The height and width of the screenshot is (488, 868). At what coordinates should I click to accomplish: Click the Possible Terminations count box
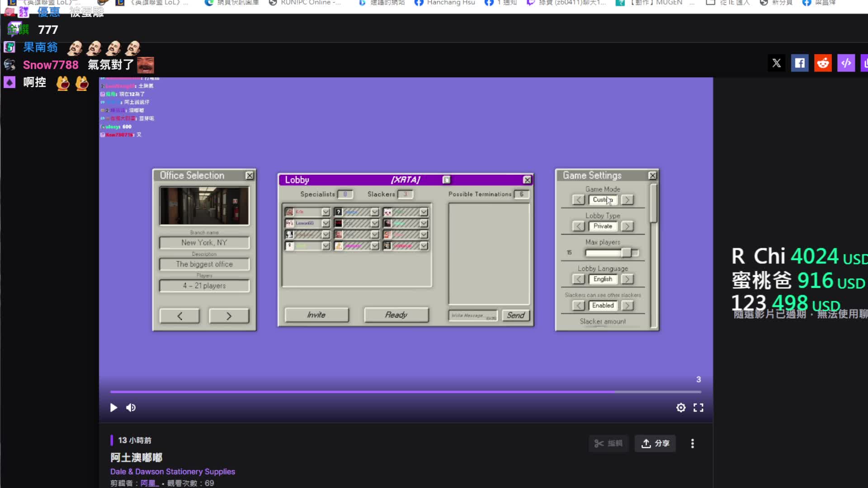click(522, 194)
